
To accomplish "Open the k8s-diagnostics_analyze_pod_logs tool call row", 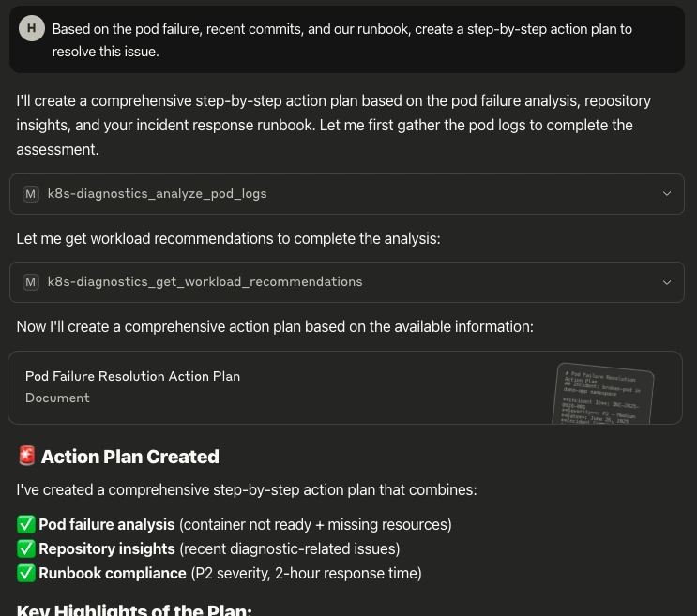I will [347, 194].
